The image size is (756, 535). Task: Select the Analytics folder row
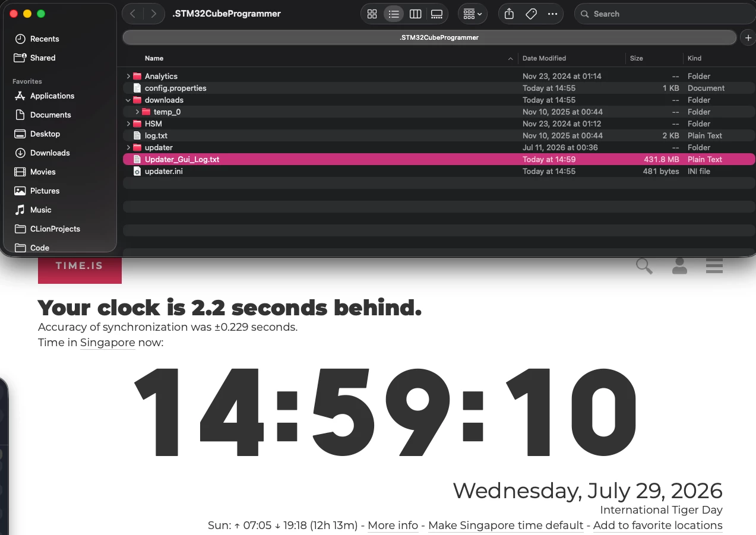click(x=439, y=76)
